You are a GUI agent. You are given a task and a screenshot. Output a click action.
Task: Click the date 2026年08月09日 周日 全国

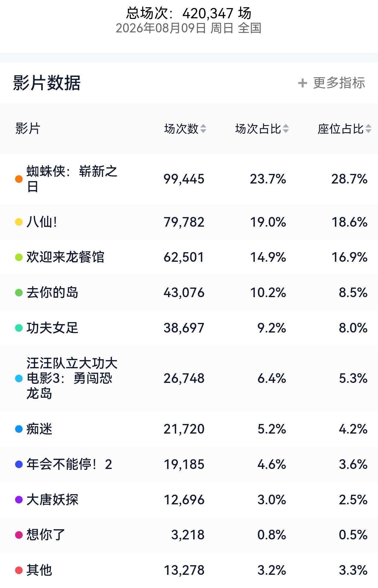point(188,28)
